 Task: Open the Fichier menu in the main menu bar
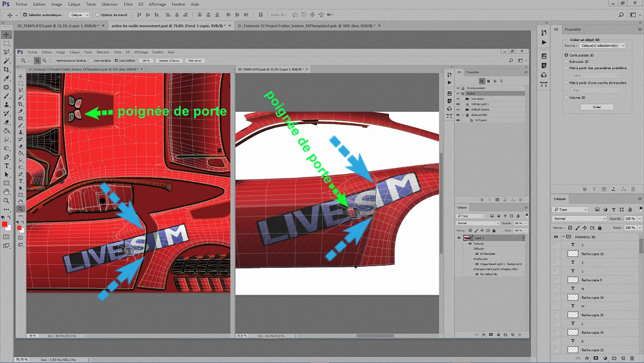coord(22,4)
